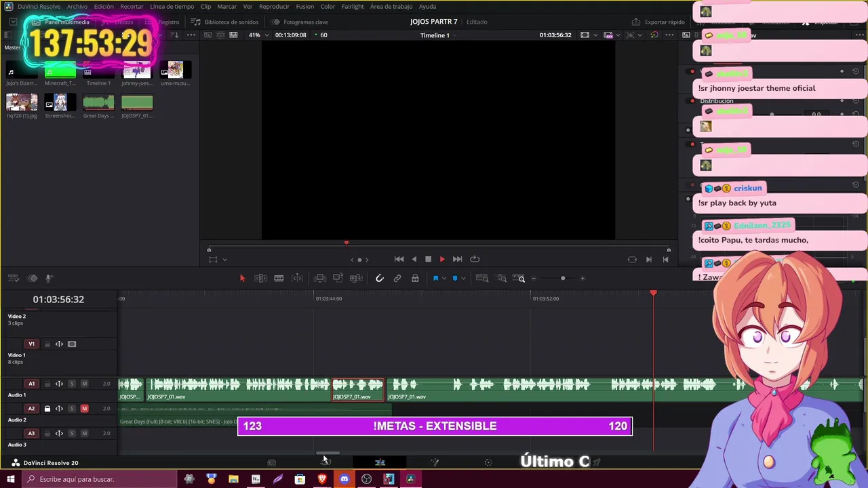Viewport: 868px width, 488px height.
Task: Click the viewer scrubber red playhead
Action: tap(347, 243)
